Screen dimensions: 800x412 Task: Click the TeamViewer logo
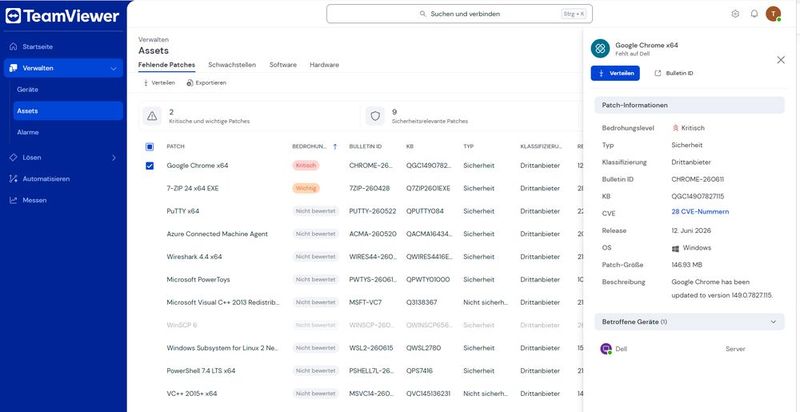[62, 16]
